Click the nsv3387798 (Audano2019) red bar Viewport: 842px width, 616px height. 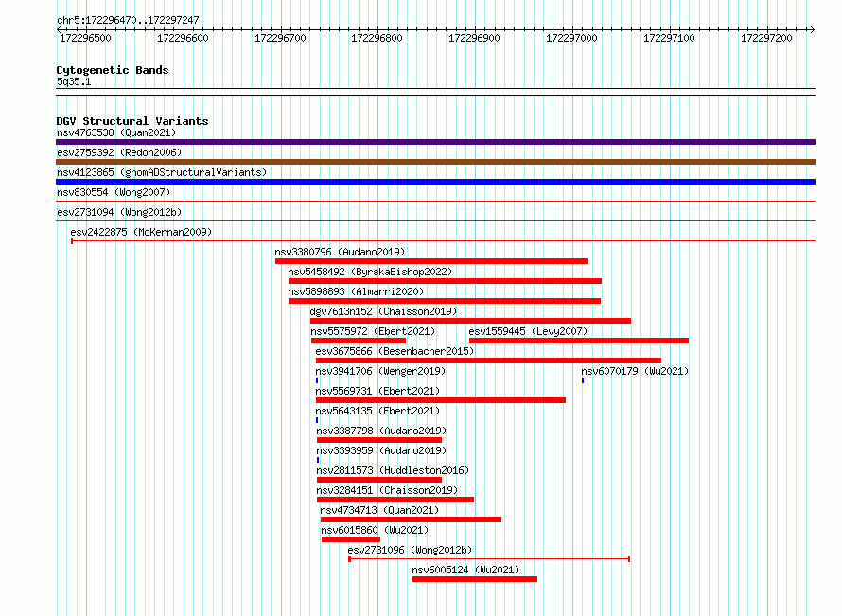379,440
